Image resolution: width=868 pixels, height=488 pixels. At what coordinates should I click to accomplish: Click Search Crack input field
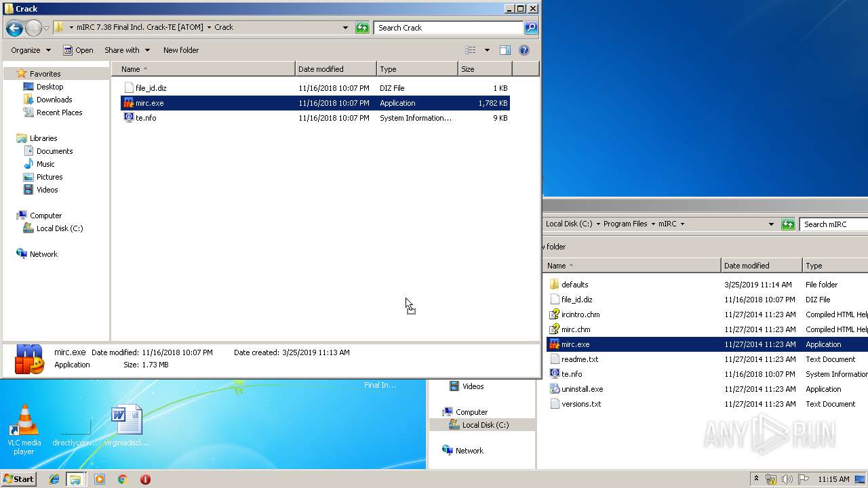pos(449,28)
